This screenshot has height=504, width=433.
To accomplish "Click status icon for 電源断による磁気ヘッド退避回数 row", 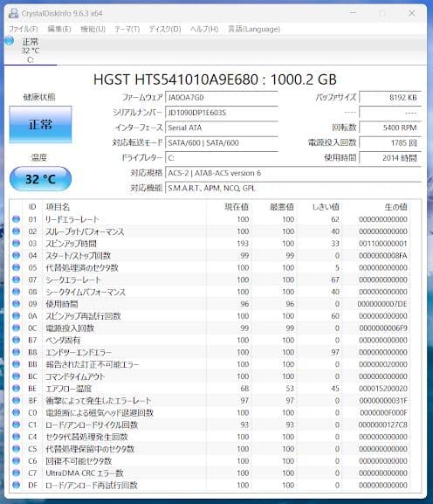I will [16, 412].
